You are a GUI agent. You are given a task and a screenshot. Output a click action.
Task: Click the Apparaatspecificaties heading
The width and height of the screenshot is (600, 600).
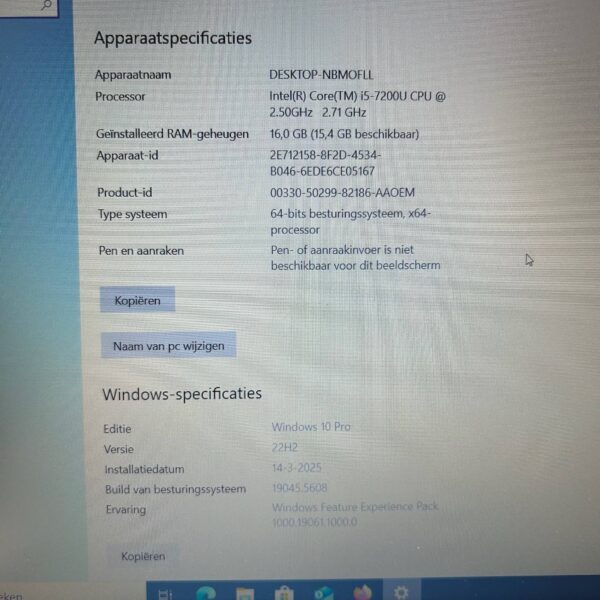173,38
